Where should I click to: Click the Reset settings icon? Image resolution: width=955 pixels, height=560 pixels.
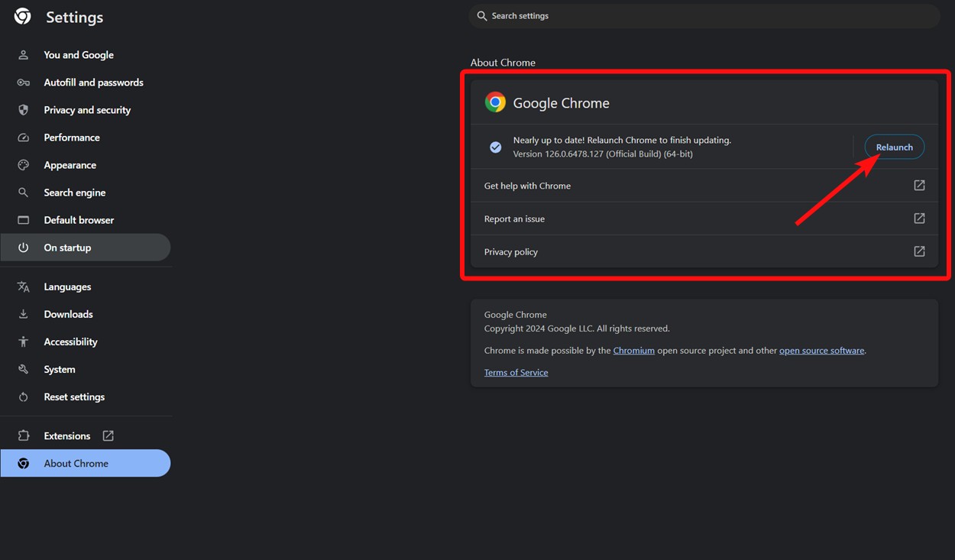[22, 397]
